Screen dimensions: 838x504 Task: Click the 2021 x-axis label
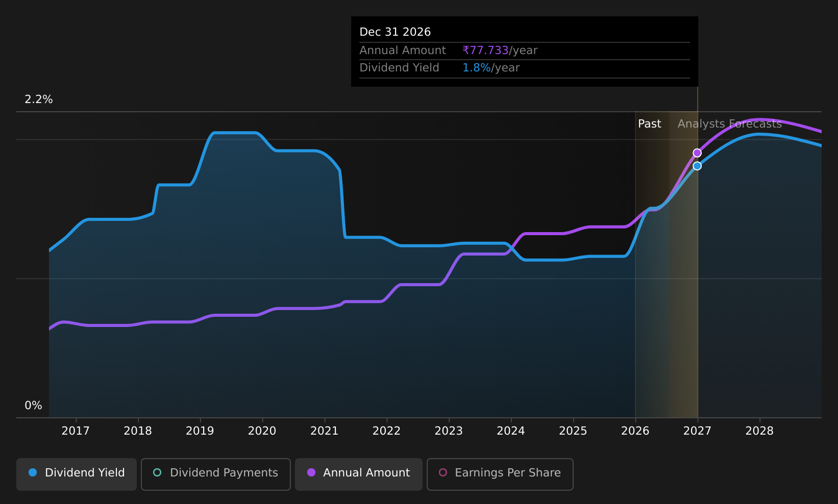tap(325, 431)
